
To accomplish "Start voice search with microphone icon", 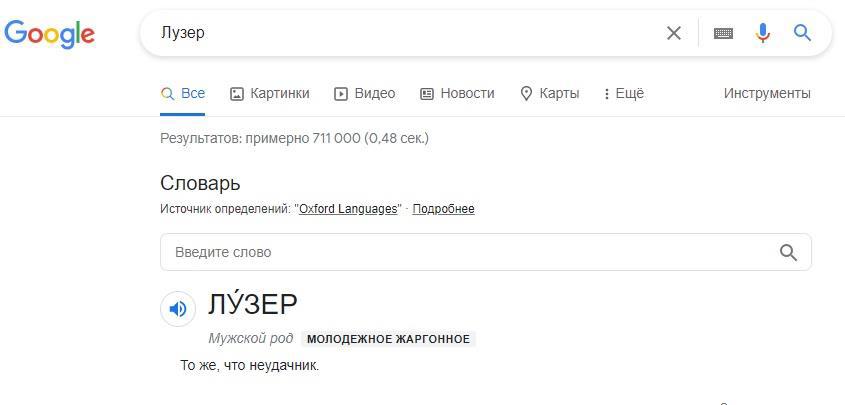I will pos(763,33).
